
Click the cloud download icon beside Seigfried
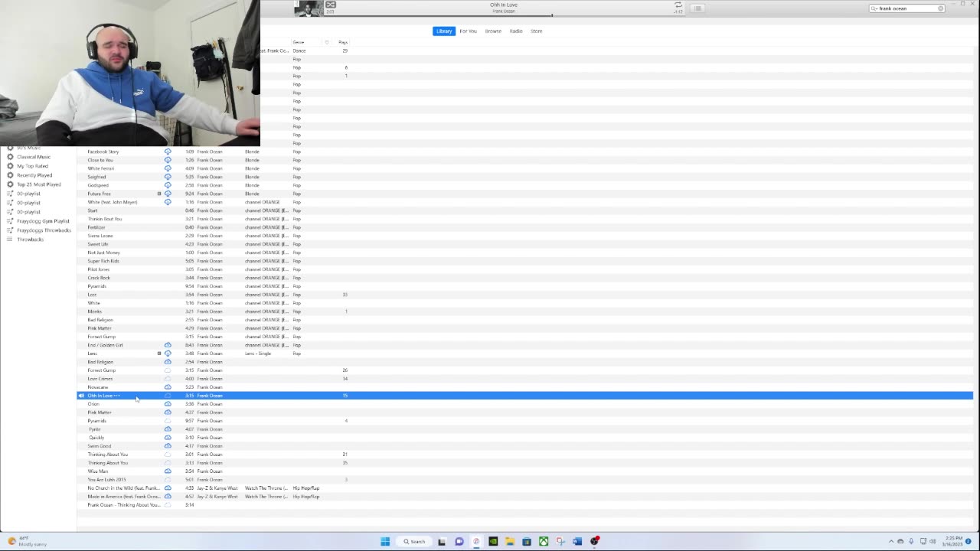click(168, 177)
